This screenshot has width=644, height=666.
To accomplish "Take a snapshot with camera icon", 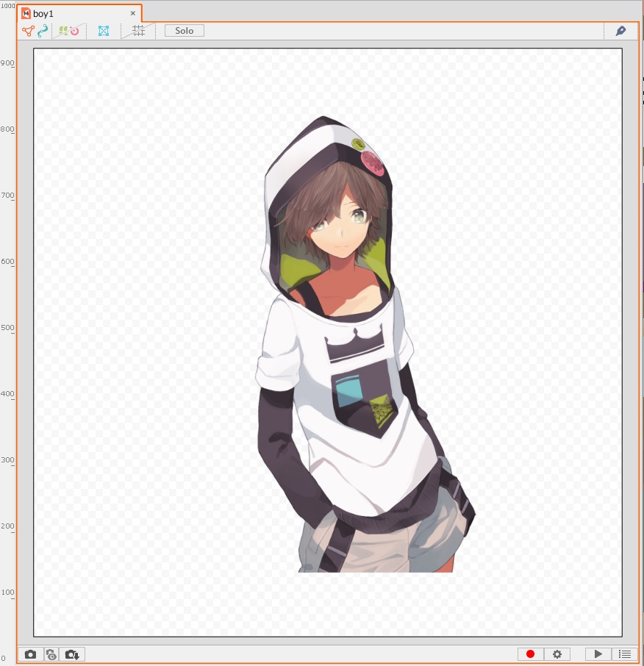I will 30,654.
